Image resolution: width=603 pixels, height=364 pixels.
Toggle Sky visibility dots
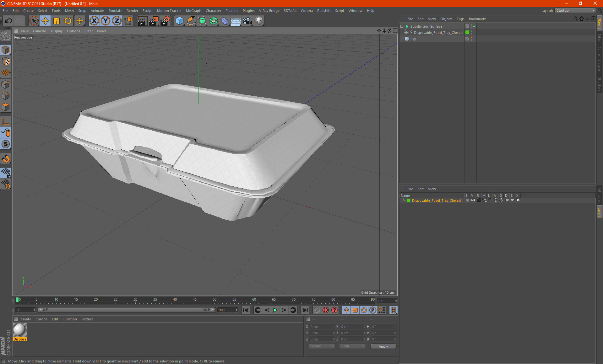pos(472,39)
